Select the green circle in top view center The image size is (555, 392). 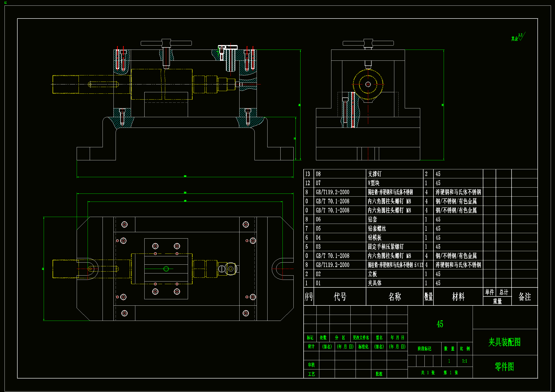coord(166,269)
